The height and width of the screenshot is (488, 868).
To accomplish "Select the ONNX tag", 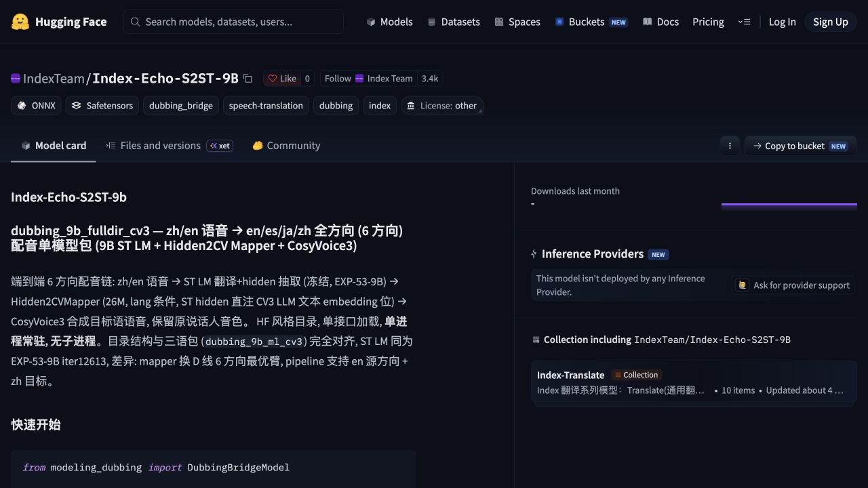I will coord(37,106).
